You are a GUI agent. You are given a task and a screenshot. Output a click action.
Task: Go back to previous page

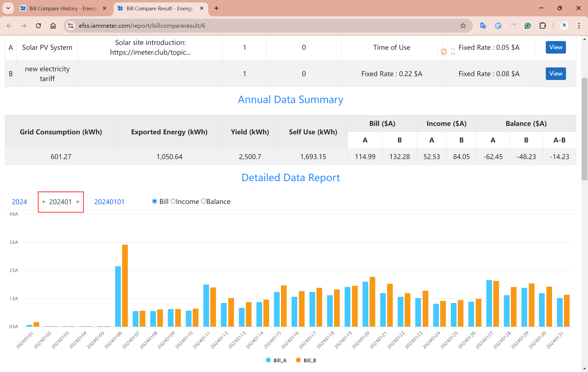click(9, 26)
